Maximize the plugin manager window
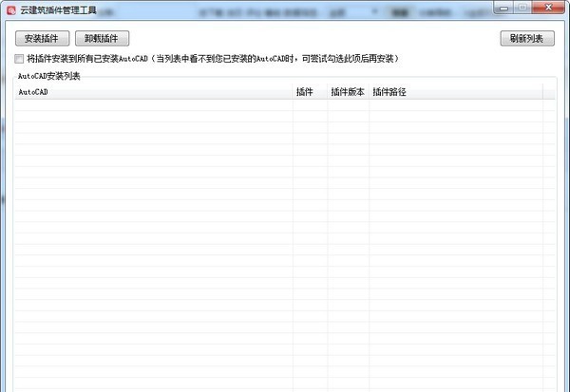 pos(522,8)
